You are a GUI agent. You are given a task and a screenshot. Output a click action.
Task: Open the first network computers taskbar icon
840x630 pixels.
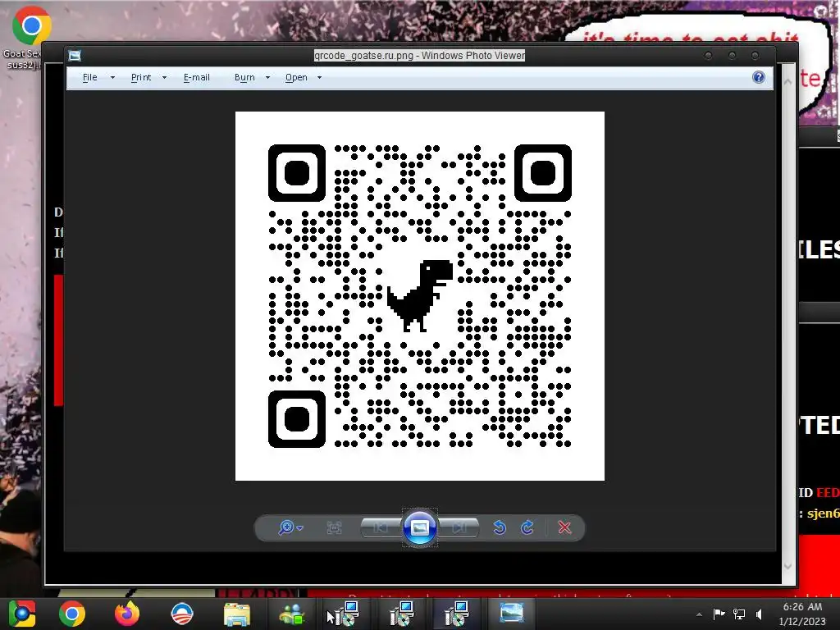point(345,614)
